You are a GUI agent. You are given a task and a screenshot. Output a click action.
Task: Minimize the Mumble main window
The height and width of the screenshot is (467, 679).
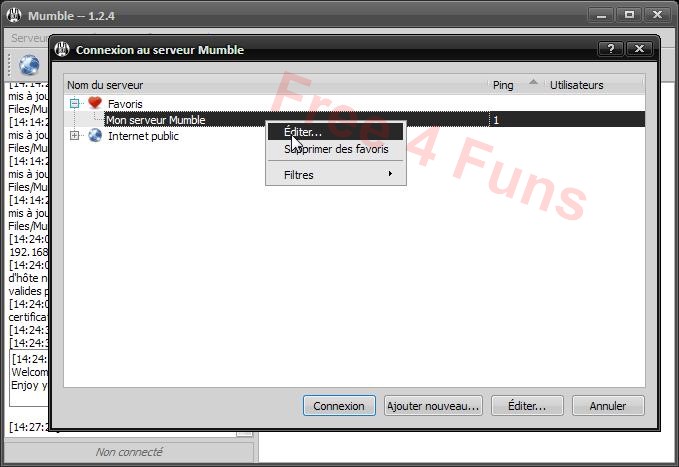tap(601, 15)
